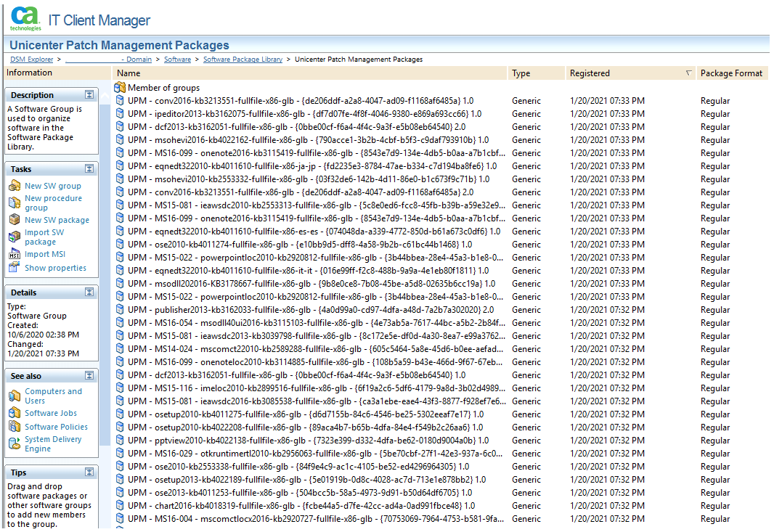The image size is (774, 532).
Task: Click the New SW group link
Action: [x=53, y=186]
